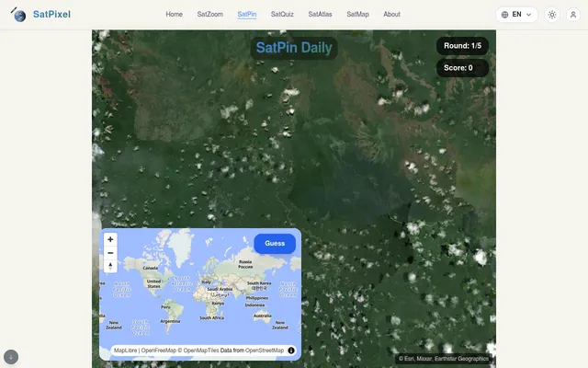
Task: Click Argentina label on the mini map
Action: [x=170, y=321]
